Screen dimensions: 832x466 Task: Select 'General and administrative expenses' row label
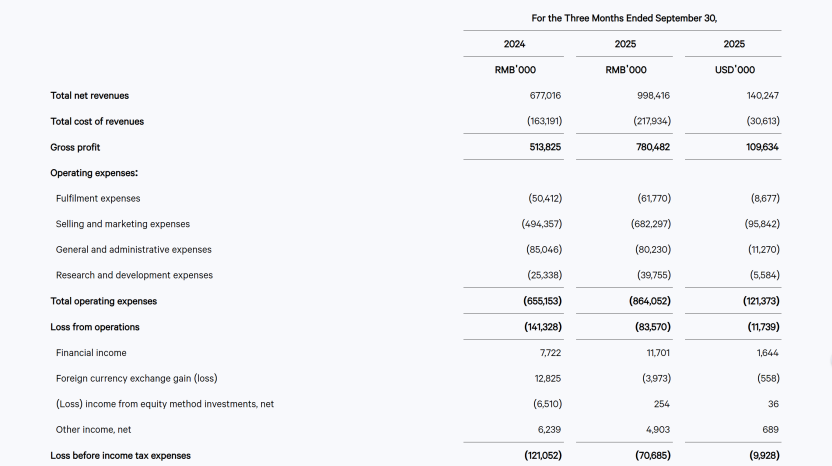click(x=133, y=250)
